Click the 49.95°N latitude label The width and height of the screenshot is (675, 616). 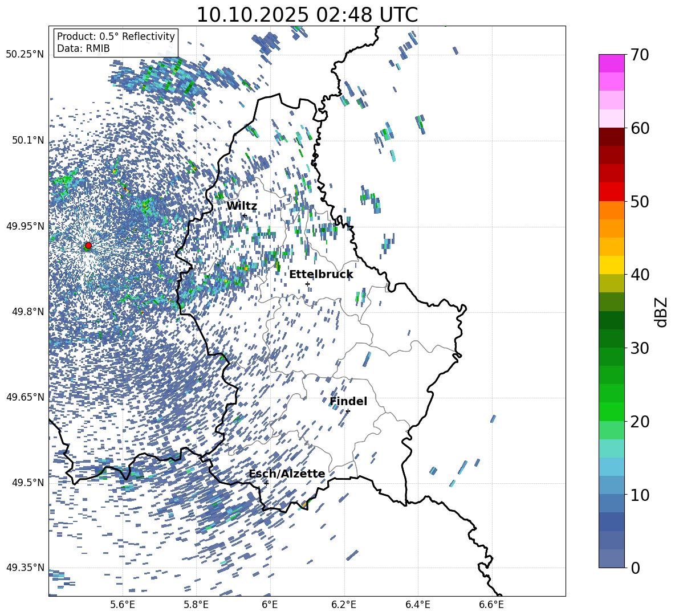click(25, 226)
